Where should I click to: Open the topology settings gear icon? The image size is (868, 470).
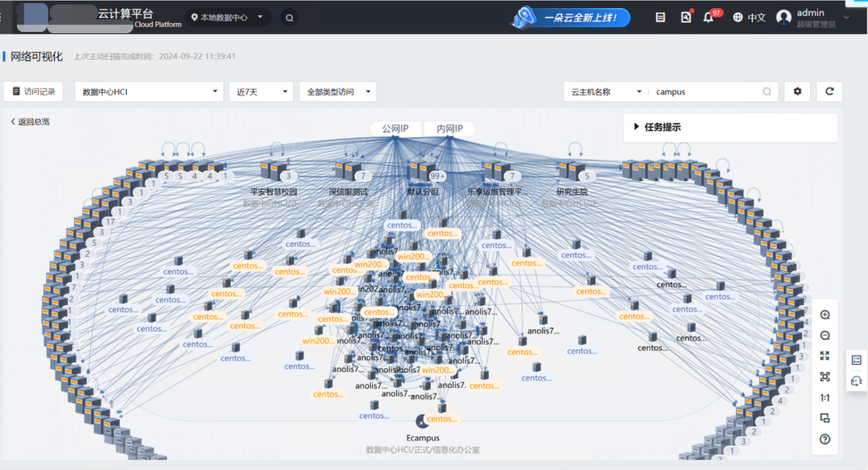pos(797,92)
